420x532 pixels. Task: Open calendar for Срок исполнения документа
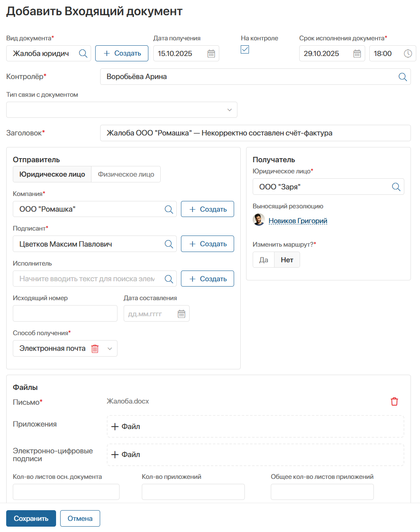click(357, 54)
